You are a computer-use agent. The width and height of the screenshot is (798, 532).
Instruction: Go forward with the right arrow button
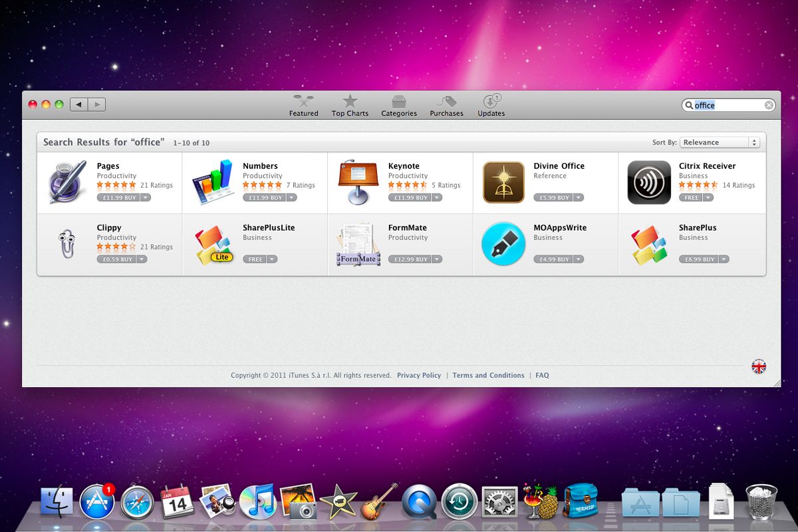97,104
